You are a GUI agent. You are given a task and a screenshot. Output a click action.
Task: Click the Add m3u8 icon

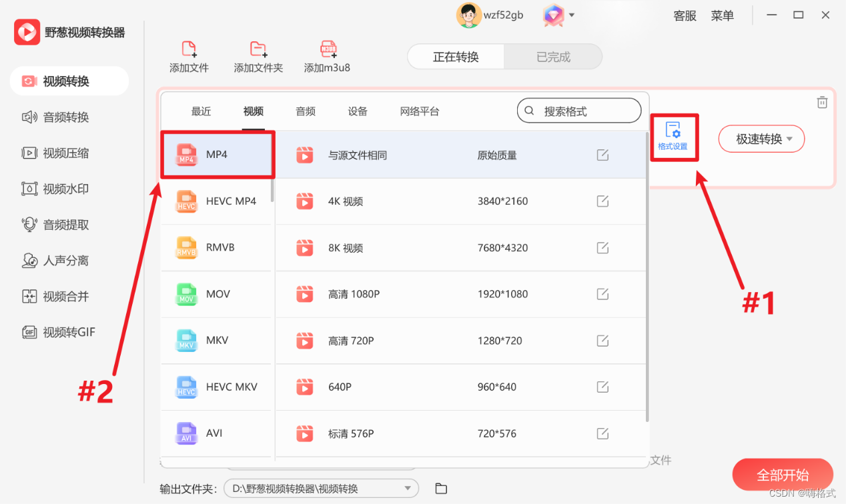[x=328, y=49]
